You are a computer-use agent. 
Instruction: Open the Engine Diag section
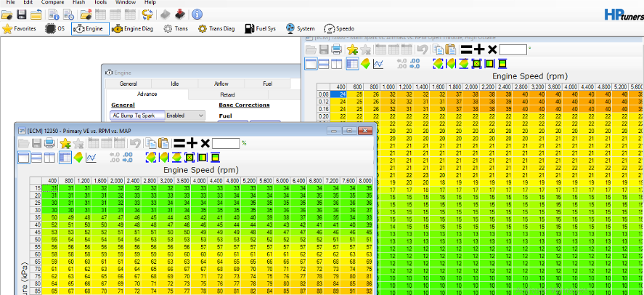coord(133,29)
